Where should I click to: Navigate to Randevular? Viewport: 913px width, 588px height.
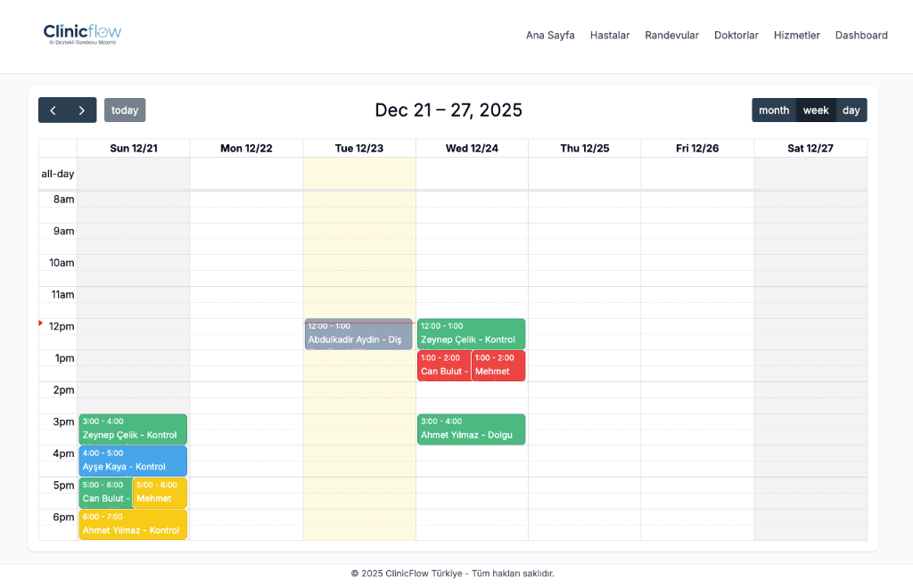[x=671, y=35]
